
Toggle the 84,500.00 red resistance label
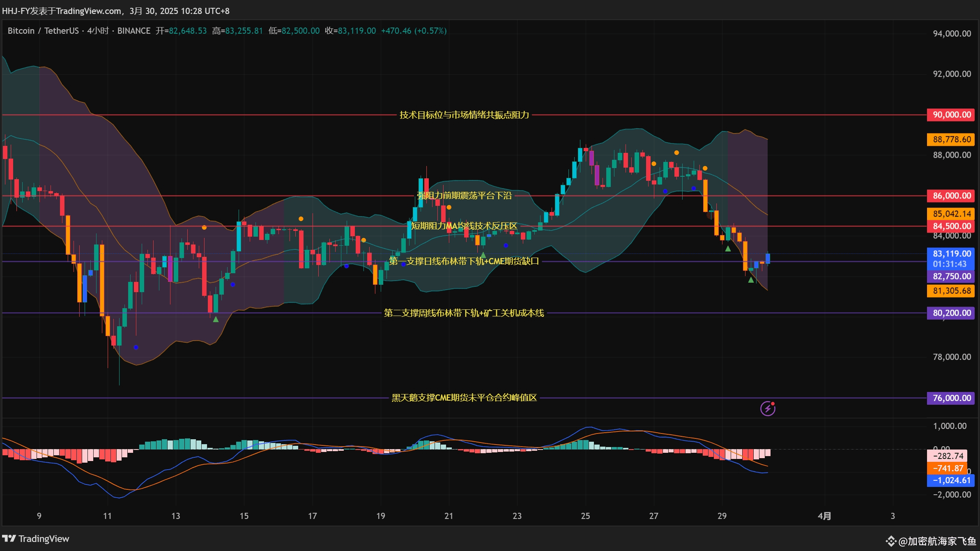[951, 226]
